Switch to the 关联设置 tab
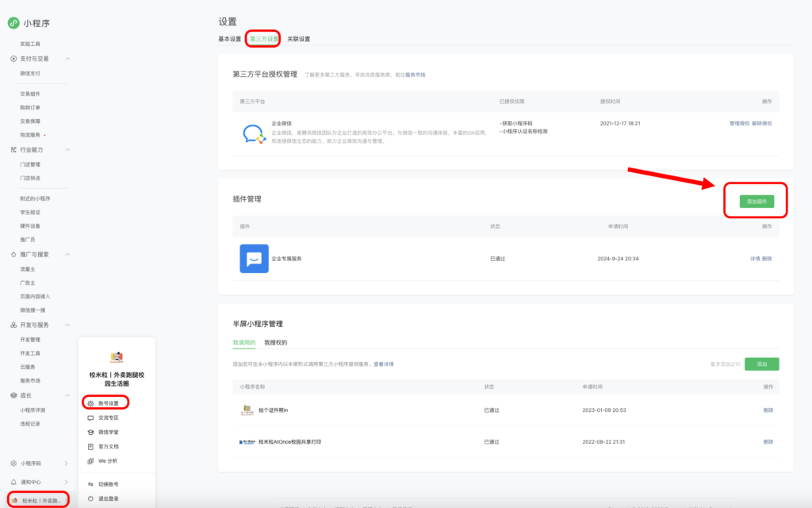The width and height of the screenshot is (812, 508). click(299, 39)
